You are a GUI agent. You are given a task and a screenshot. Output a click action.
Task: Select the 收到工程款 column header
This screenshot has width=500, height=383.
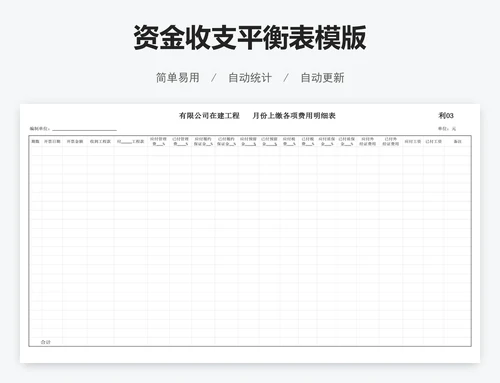[x=100, y=141]
